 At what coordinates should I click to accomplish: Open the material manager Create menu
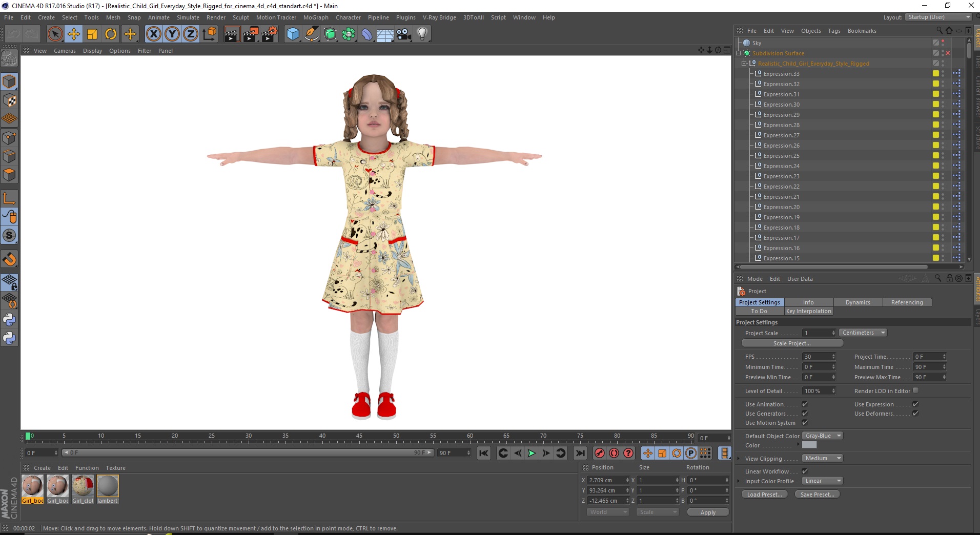pyautogui.click(x=42, y=468)
